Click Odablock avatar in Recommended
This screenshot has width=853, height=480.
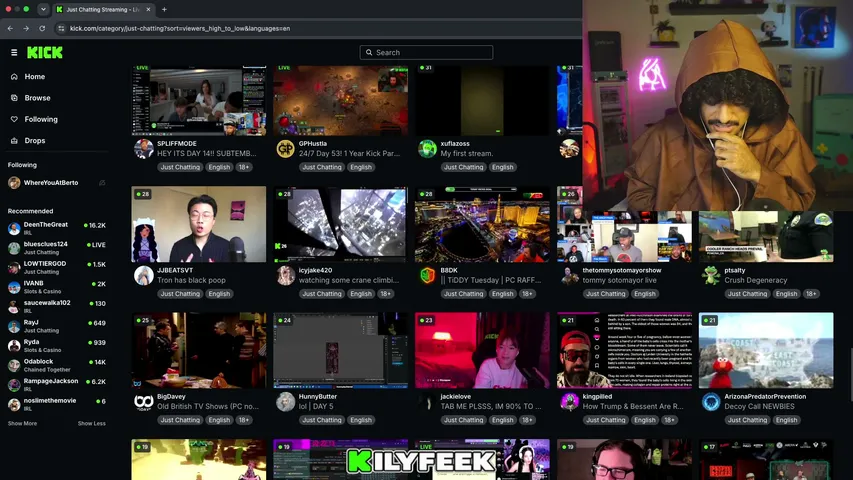tap(14, 365)
